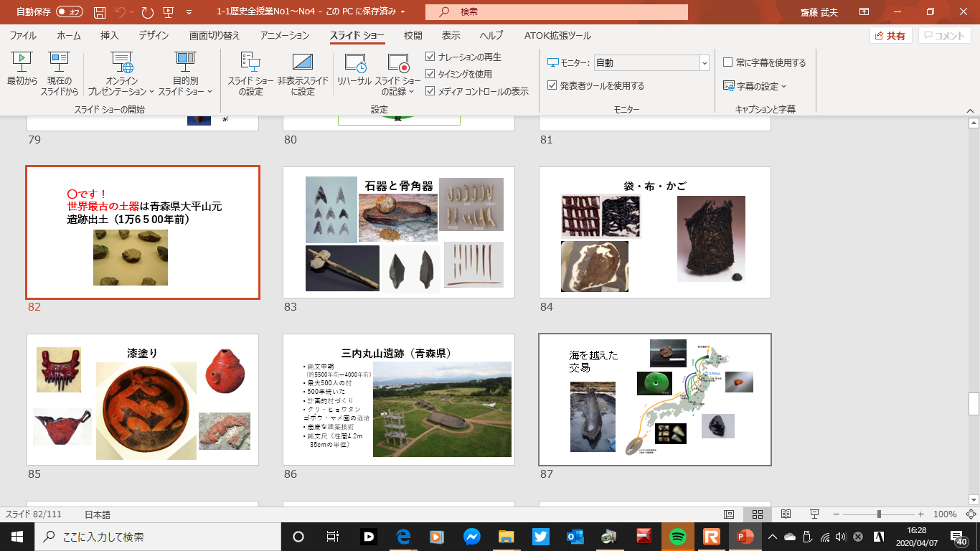Switch to the Home (ホーム) tab

point(69,36)
